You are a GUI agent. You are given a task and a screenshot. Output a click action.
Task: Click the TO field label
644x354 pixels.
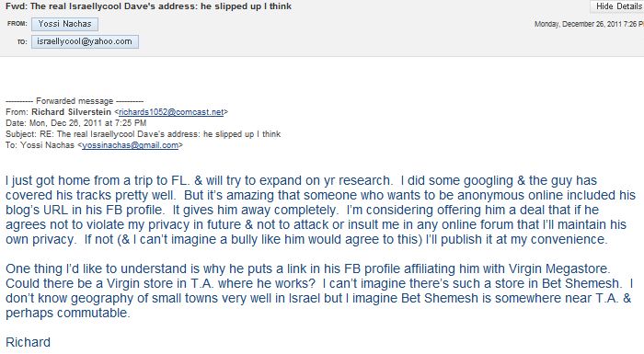pos(22,42)
